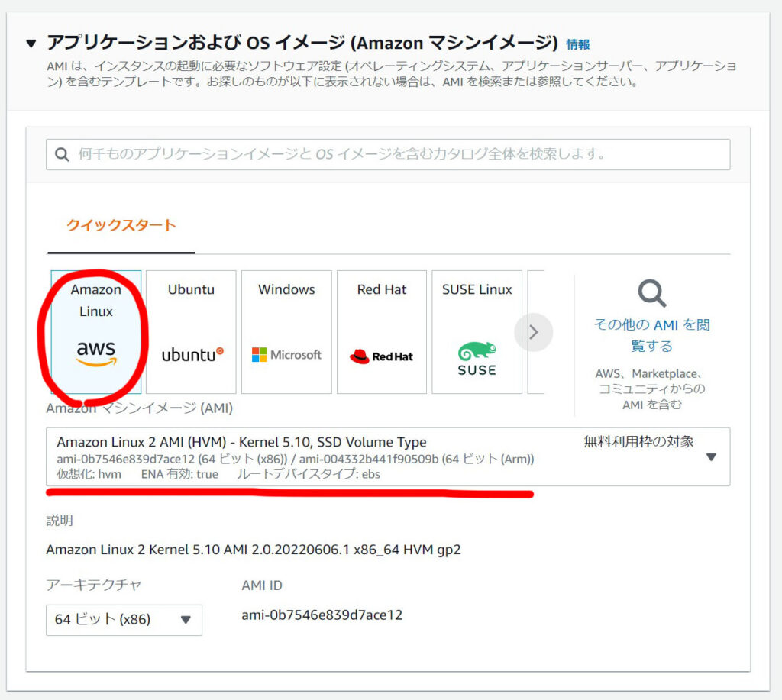Image resolution: width=782 pixels, height=700 pixels.
Task: Click the search icon inside the catalog search box
Action: pyautogui.click(x=63, y=154)
